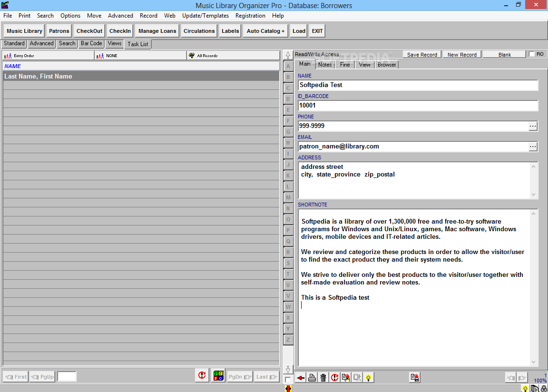The width and height of the screenshot is (548, 392).
Task: Open the Registration menu
Action: pos(250,16)
